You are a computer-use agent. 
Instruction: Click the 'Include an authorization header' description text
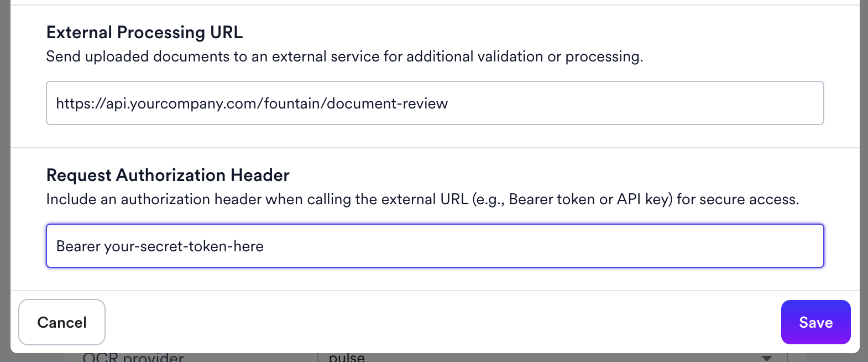point(423,199)
